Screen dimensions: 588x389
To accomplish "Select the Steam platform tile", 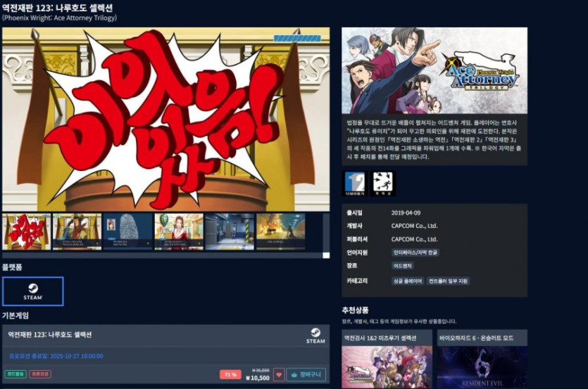I will (33, 291).
